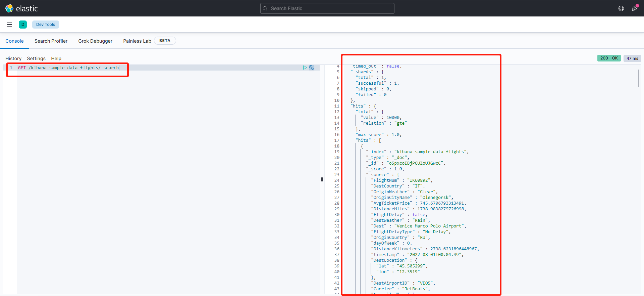This screenshot has height=296, width=644.
Task: Open the D space avatar
Action: pos(23,25)
